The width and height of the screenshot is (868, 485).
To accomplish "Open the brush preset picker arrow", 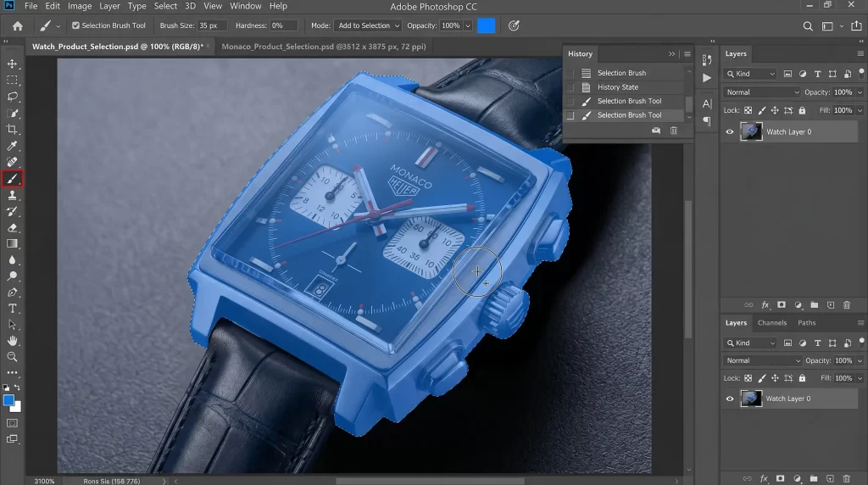I will click(58, 26).
